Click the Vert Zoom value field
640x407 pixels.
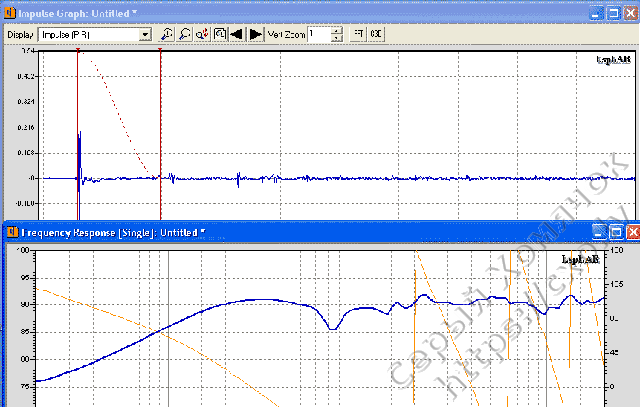[x=319, y=34]
